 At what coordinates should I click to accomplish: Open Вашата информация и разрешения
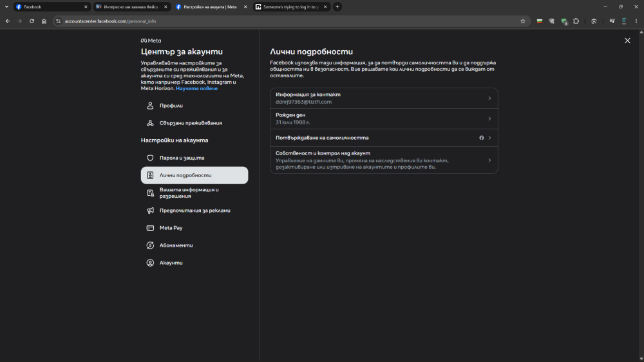(194, 193)
